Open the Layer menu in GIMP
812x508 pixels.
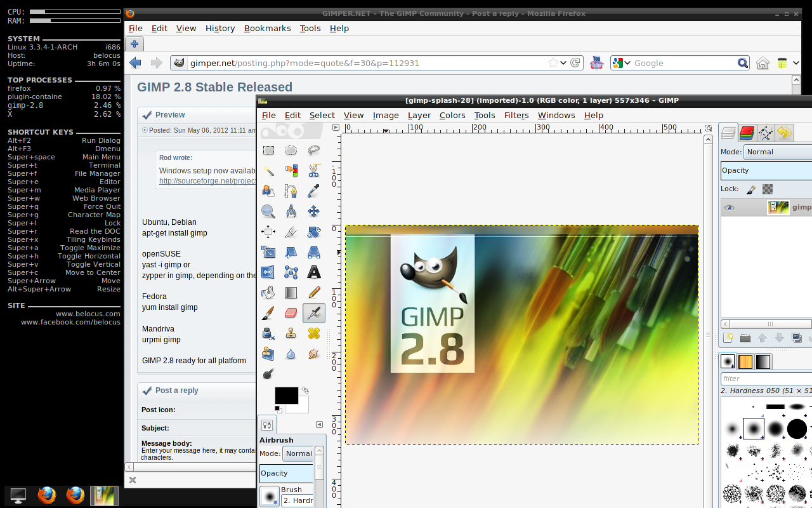click(x=419, y=115)
